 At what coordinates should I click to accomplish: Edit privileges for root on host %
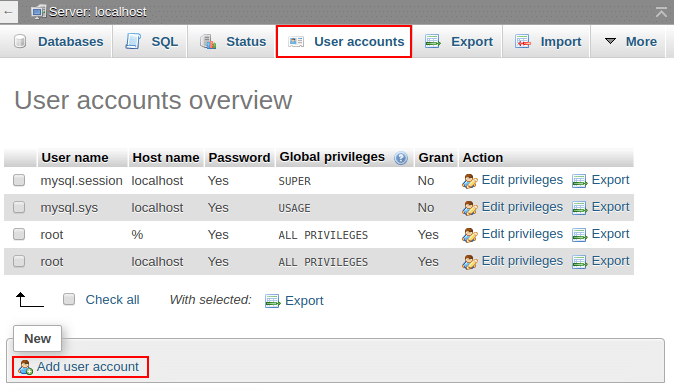tap(522, 234)
